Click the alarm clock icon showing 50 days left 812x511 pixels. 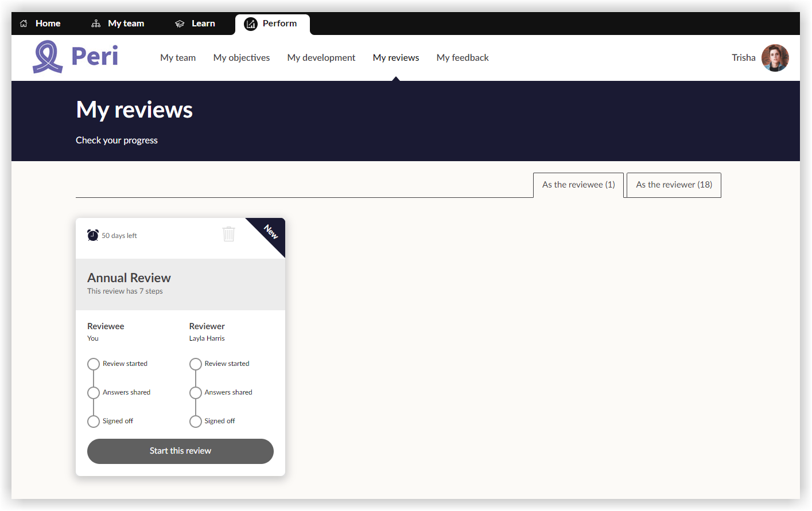tap(92, 235)
